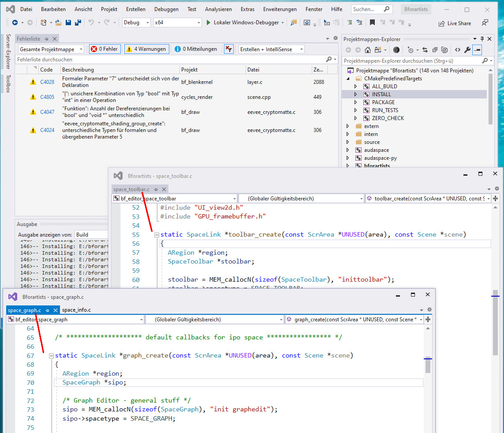
Task: Open properties wrench icon in Projektmappen-Explorer
Action: point(467,50)
